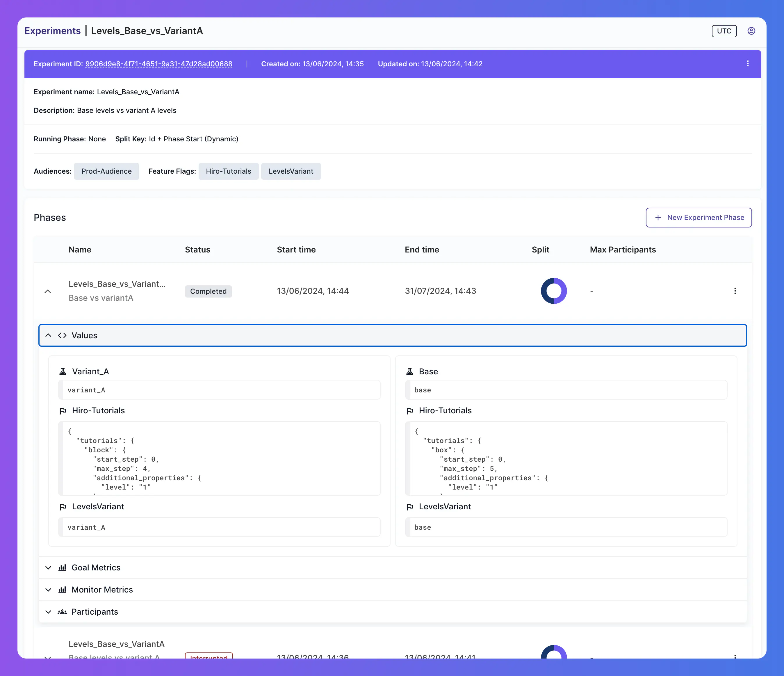Screen dimensions: 784x676
Task: Click the Variant_A flask icon
Action: point(63,372)
